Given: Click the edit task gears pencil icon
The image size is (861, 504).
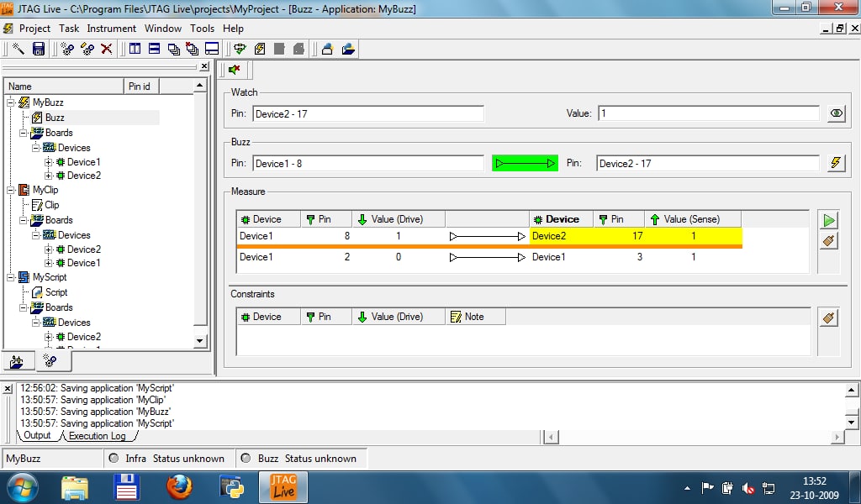Looking at the screenshot, I should [87, 49].
